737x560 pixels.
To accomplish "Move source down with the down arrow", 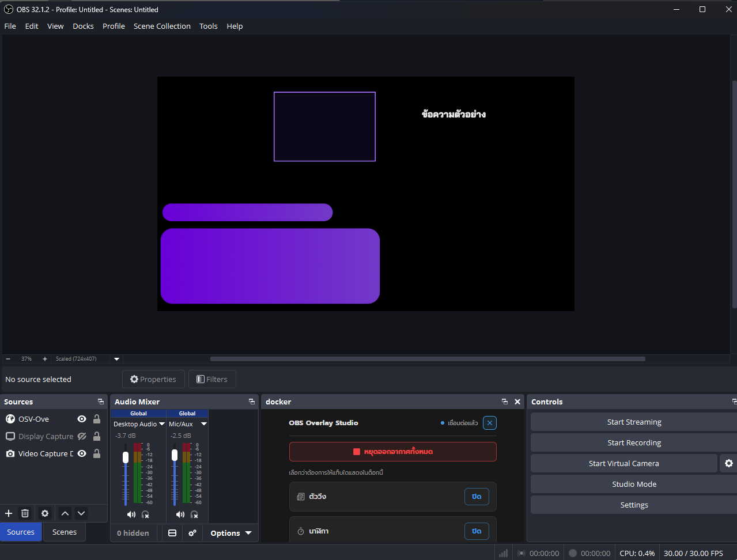I will click(x=81, y=513).
